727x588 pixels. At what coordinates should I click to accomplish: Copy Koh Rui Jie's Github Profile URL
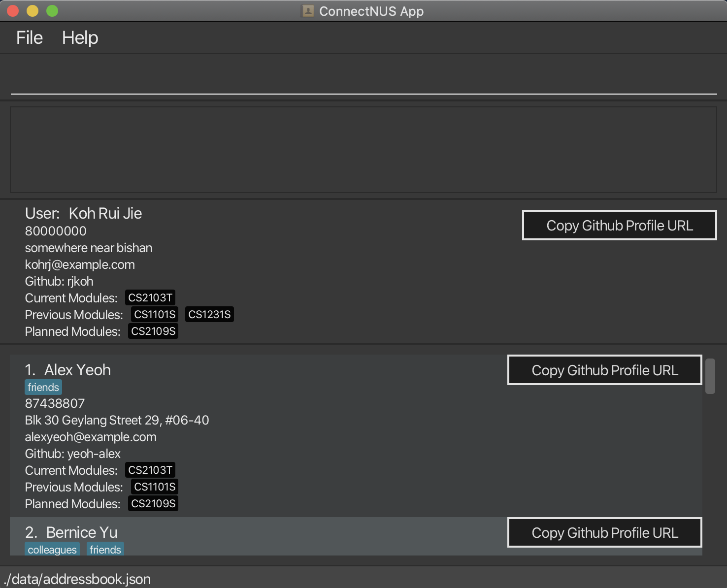pos(620,226)
